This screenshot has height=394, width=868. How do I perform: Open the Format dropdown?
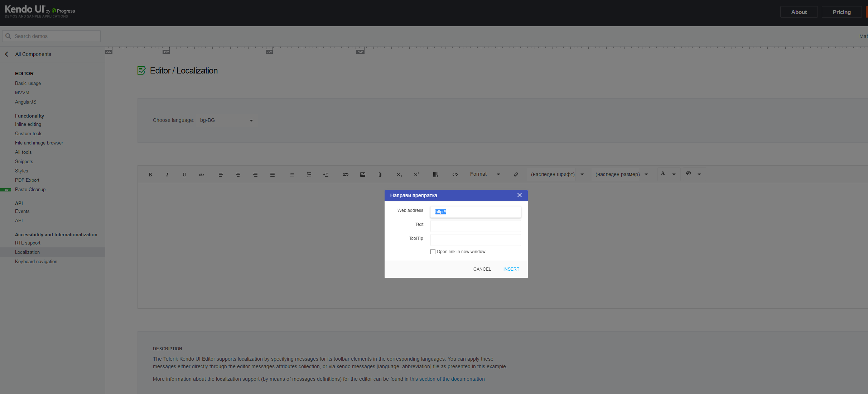(x=485, y=174)
